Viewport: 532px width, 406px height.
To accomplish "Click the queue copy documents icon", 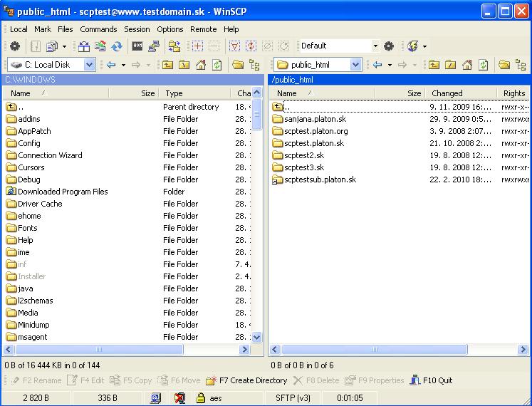I will tap(52, 46).
